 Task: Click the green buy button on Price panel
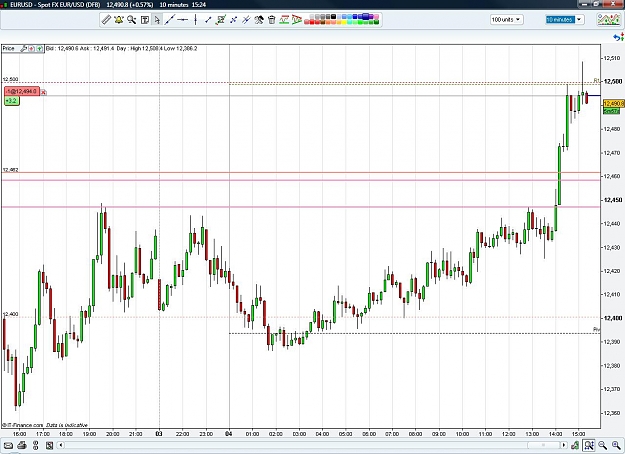[39, 49]
